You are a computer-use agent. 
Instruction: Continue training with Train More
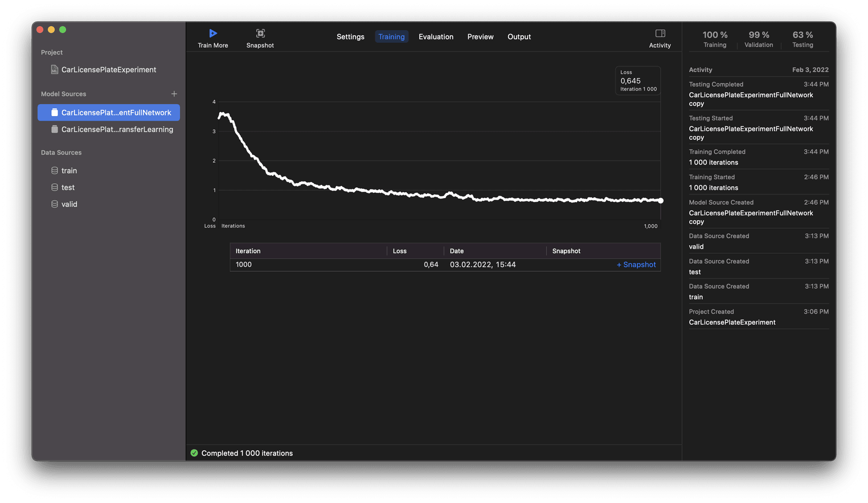pyautogui.click(x=212, y=36)
